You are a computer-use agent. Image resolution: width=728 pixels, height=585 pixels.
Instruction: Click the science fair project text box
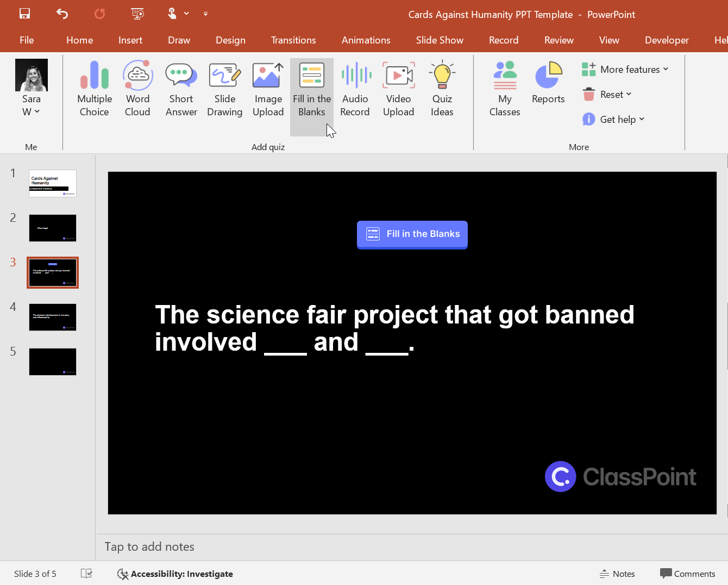(x=394, y=328)
